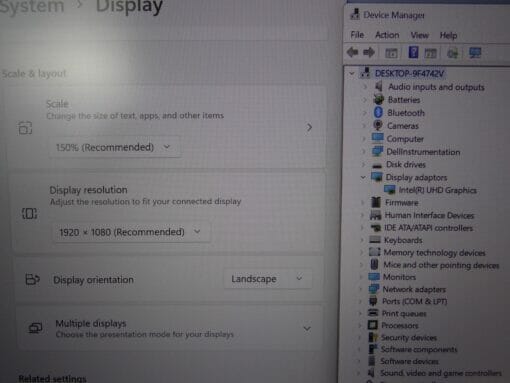Select the Intel(R) UHD Graphics device

[x=437, y=190]
